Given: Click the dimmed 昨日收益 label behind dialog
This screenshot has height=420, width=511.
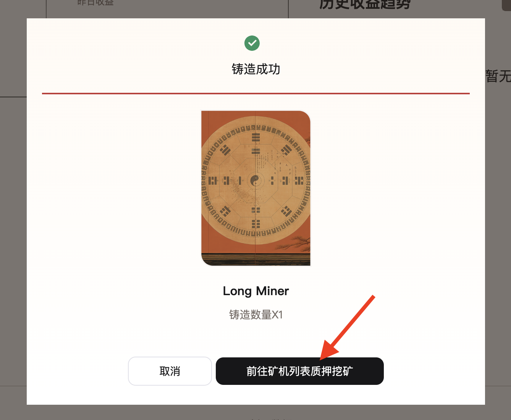Looking at the screenshot, I should click(x=95, y=3).
